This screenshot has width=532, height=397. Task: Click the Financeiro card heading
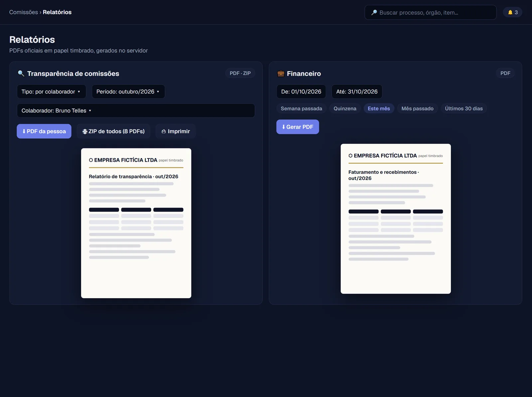coord(304,74)
